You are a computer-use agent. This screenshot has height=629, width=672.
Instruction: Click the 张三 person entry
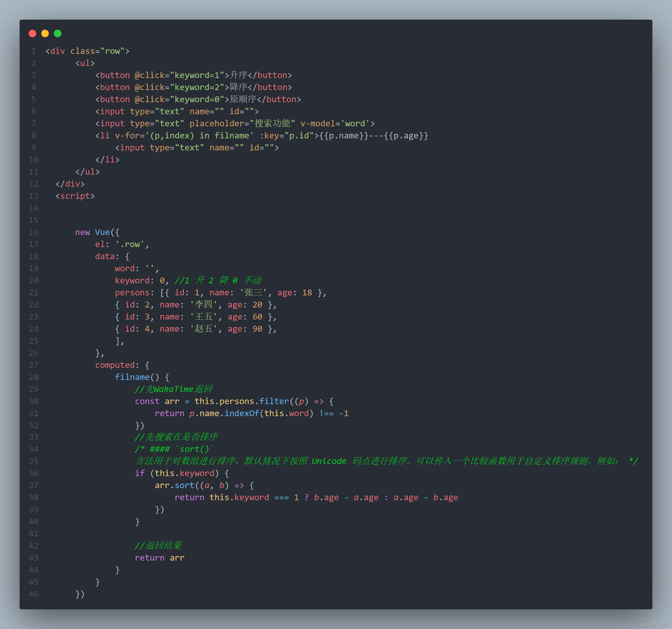pyautogui.click(x=254, y=293)
